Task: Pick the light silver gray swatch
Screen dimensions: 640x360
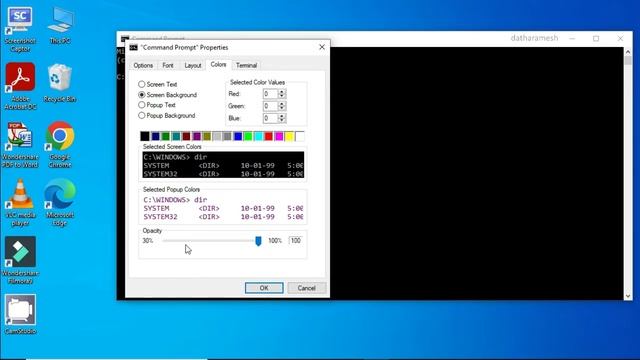Action: pyautogui.click(x=217, y=136)
